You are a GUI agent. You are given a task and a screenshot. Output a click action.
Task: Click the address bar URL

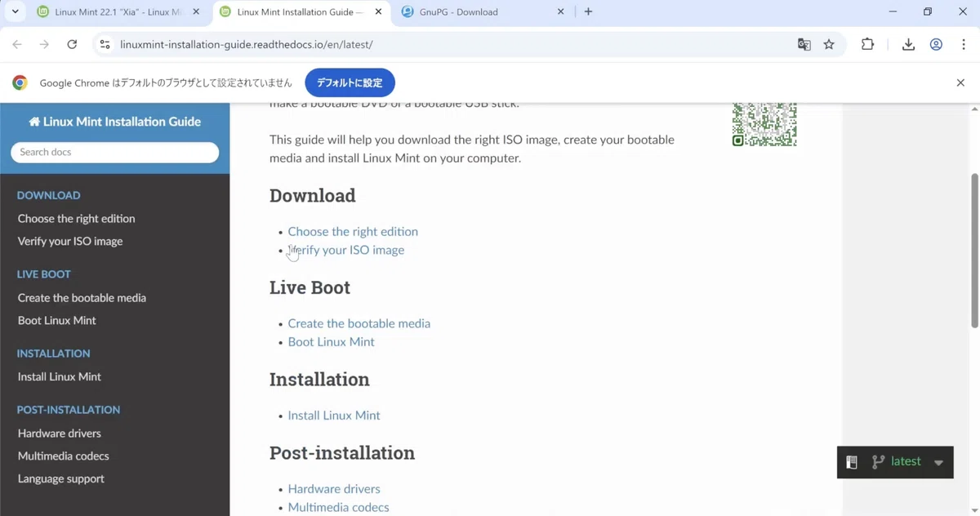pyautogui.click(x=247, y=45)
